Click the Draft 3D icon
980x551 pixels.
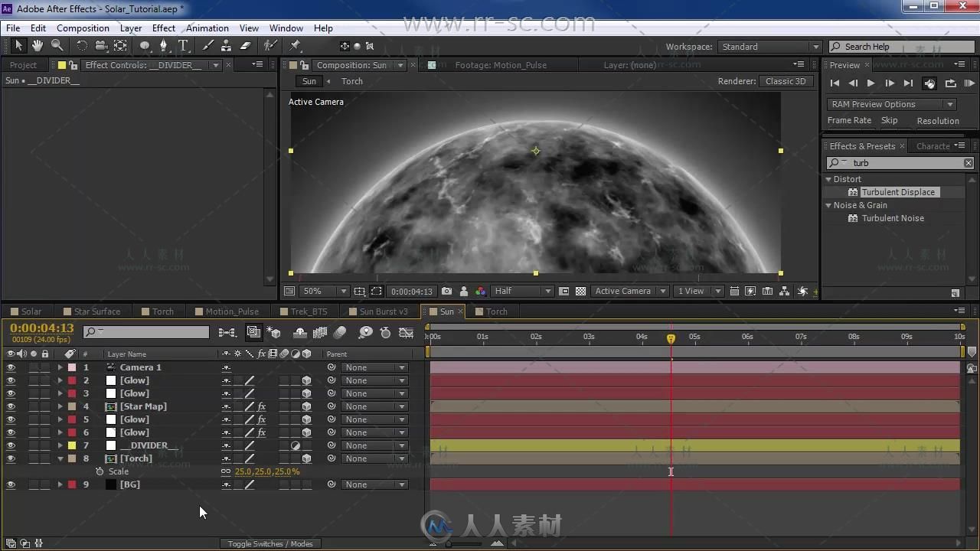[x=274, y=332]
